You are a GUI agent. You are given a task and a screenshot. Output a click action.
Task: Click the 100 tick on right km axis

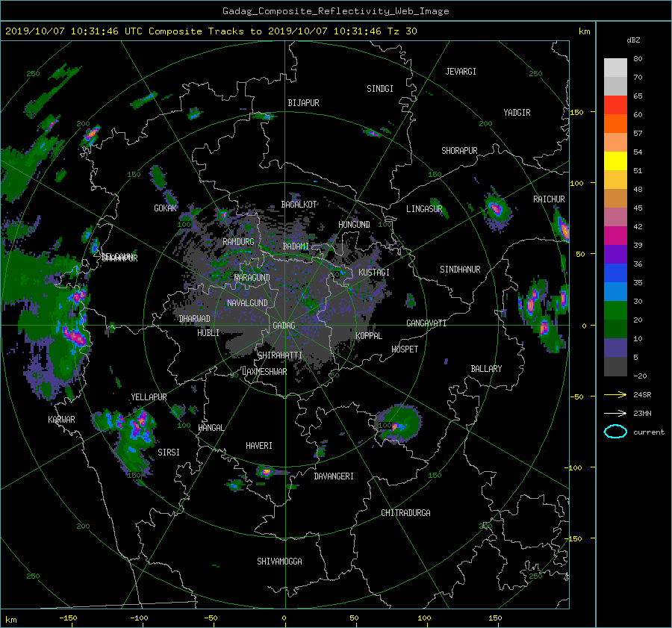(x=576, y=183)
